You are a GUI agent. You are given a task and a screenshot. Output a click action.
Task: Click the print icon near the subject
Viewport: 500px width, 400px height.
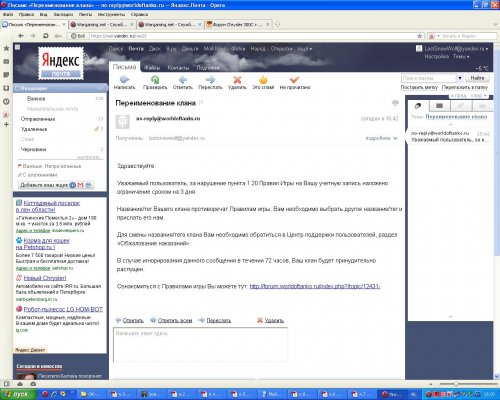tap(395, 103)
